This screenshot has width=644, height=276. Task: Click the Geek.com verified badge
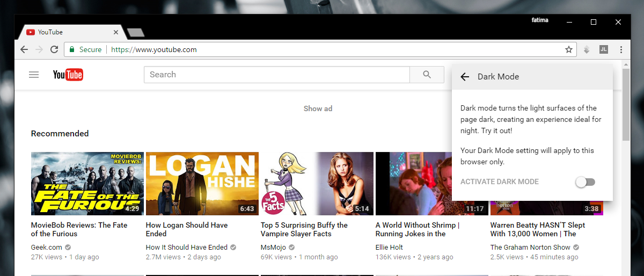point(68,248)
